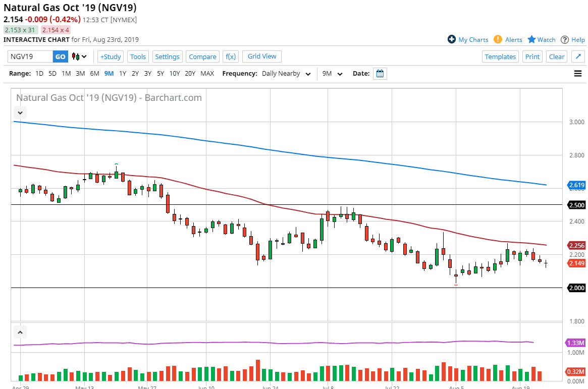The height and width of the screenshot is (389, 588).
Task: Select the 9M range option
Action: (x=109, y=74)
